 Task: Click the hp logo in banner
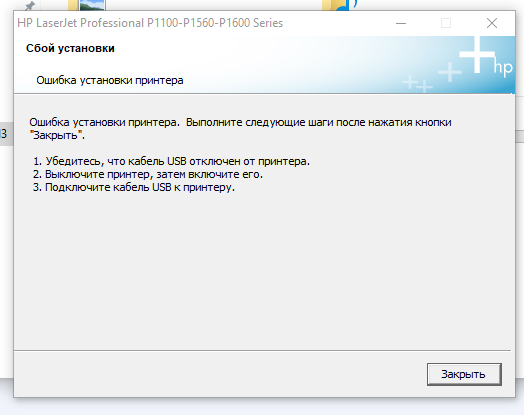[x=503, y=68]
